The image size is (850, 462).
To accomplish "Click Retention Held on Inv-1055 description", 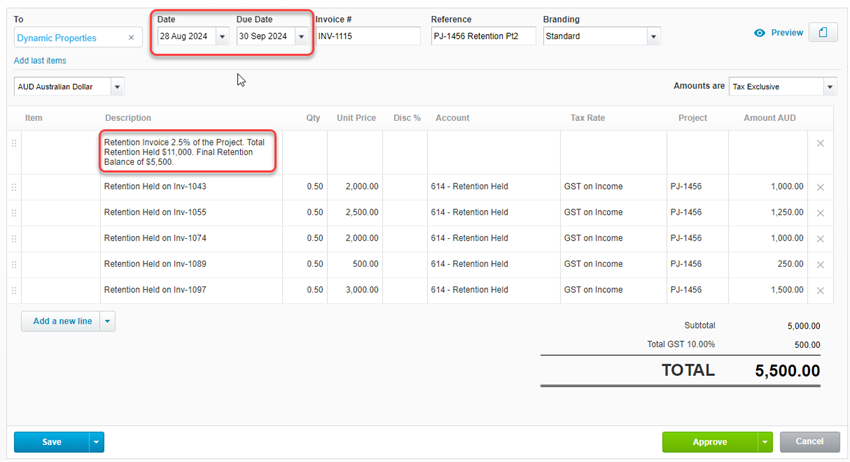I will (x=155, y=212).
